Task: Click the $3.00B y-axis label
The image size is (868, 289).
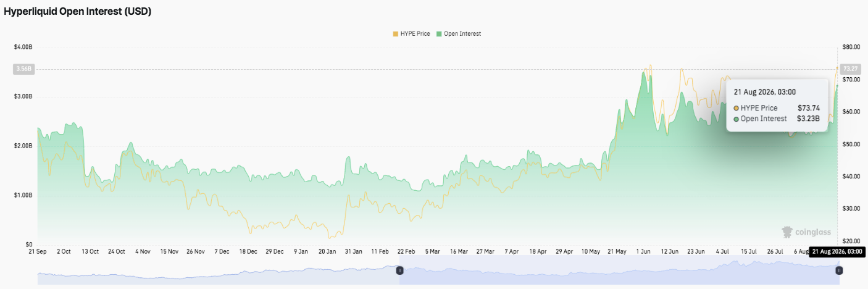Action: coord(23,96)
